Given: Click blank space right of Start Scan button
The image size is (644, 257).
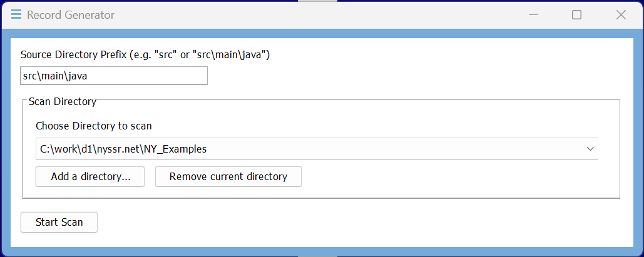Looking at the screenshot, I should 313,222.
